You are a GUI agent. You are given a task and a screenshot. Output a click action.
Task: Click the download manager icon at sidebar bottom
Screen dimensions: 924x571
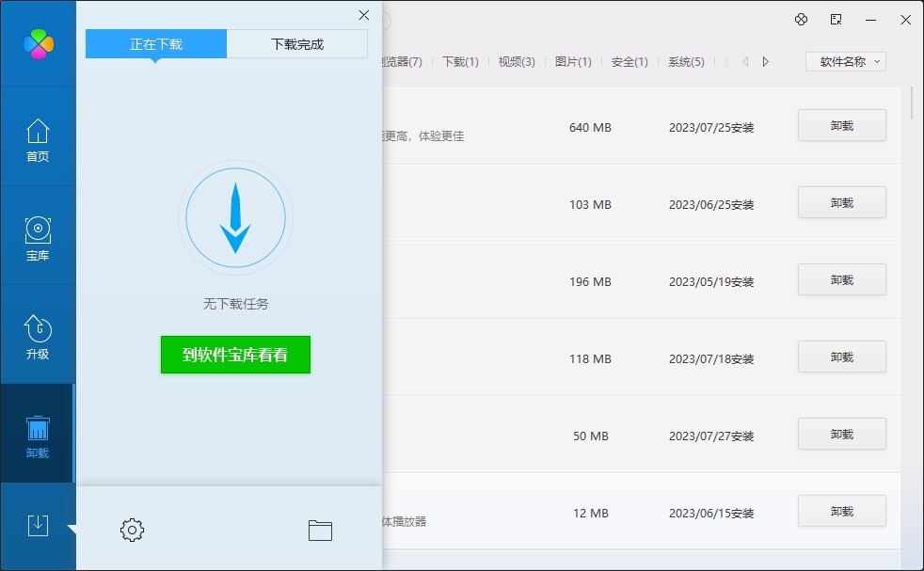(x=38, y=525)
